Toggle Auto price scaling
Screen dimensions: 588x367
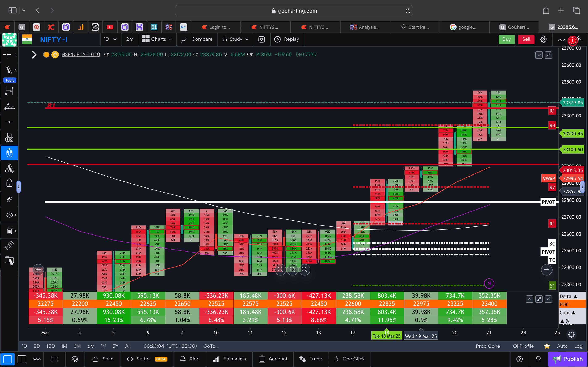(562, 346)
